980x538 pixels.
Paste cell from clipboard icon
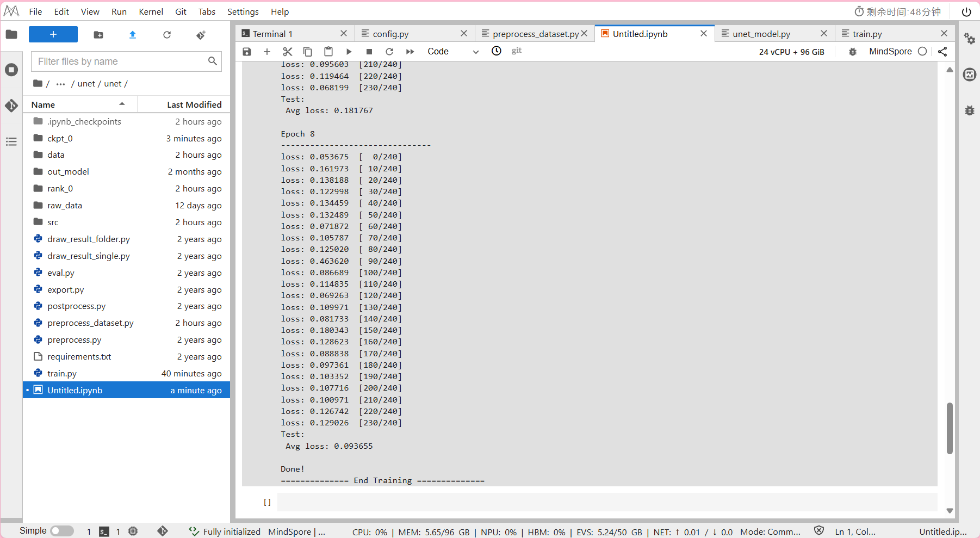328,52
